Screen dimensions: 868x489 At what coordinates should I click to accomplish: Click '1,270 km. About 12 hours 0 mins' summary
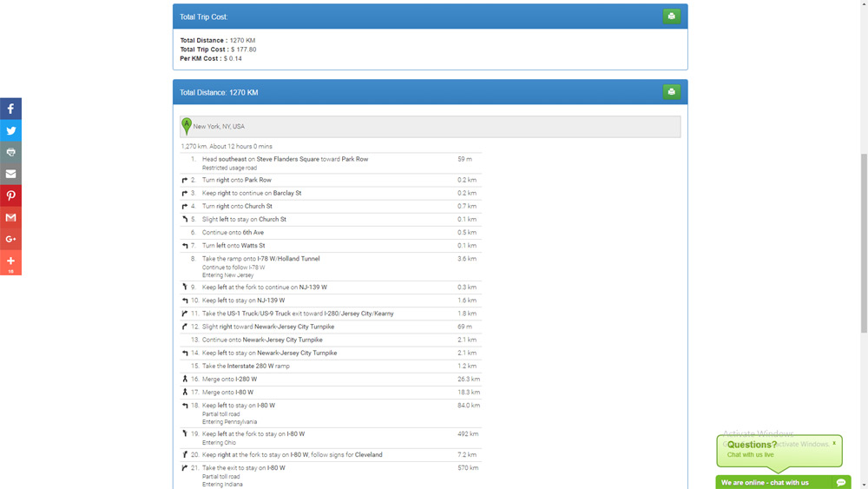point(227,146)
